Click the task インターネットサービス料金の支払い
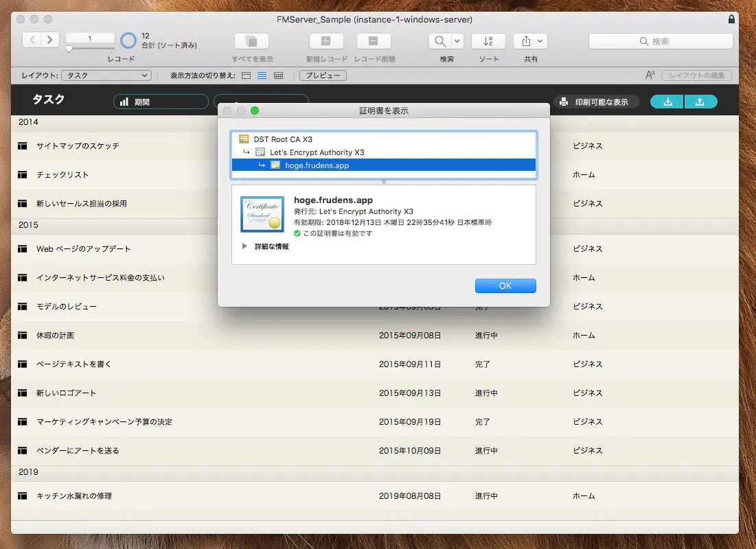Image resolution: width=756 pixels, height=549 pixels. click(x=100, y=278)
